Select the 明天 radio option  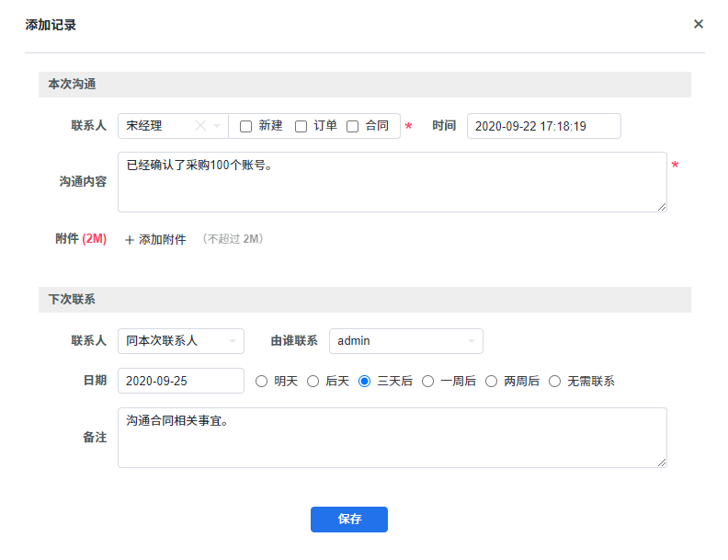click(262, 381)
